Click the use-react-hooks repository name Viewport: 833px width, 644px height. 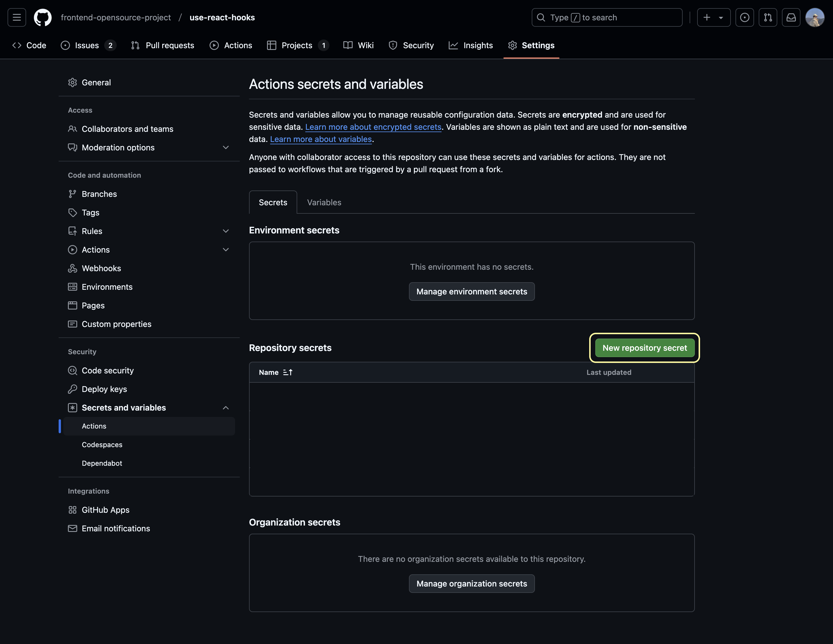(x=222, y=17)
